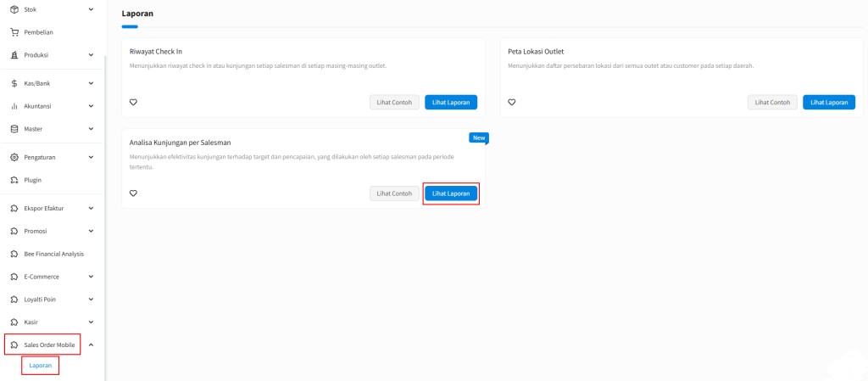Click the Produksi factory icon
The height and width of the screenshot is (381, 868).
[x=15, y=55]
